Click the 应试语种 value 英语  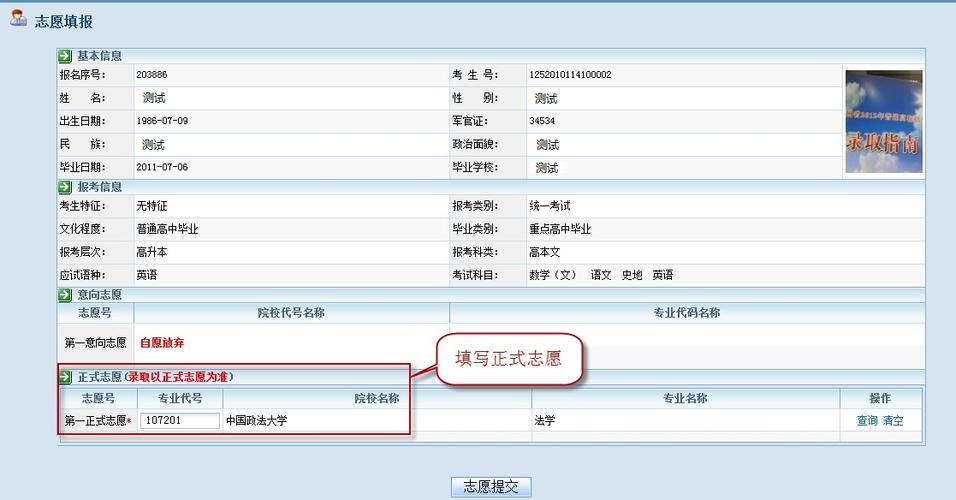click(146, 275)
